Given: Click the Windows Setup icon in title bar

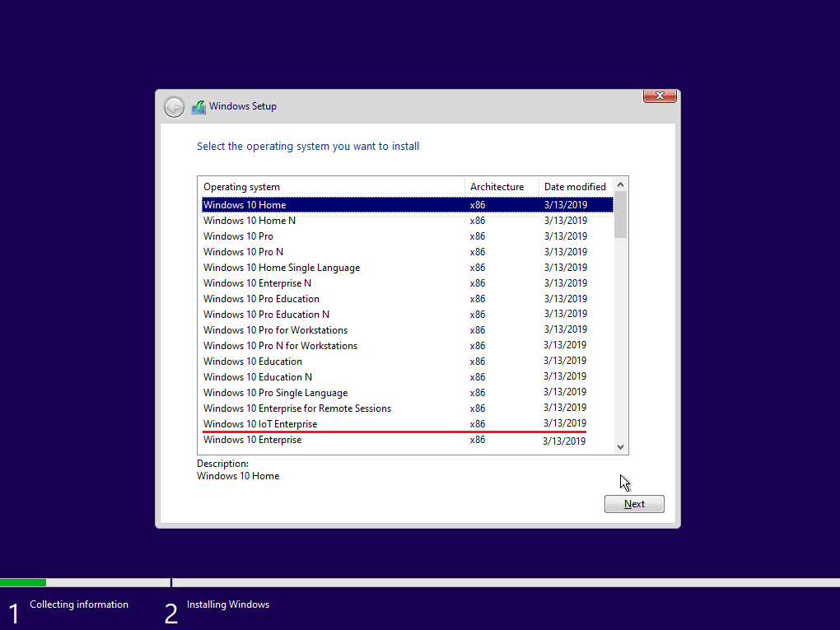Looking at the screenshot, I should pos(198,105).
